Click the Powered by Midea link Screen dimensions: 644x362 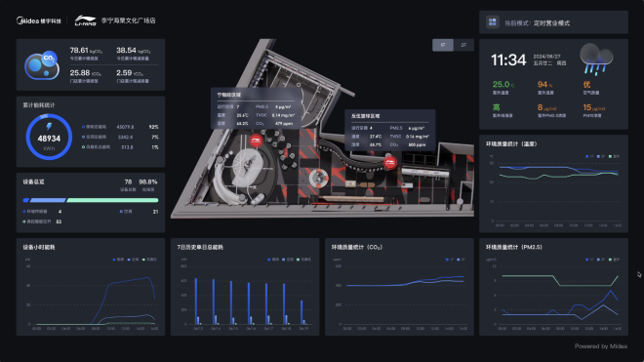(x=600, y=346)
